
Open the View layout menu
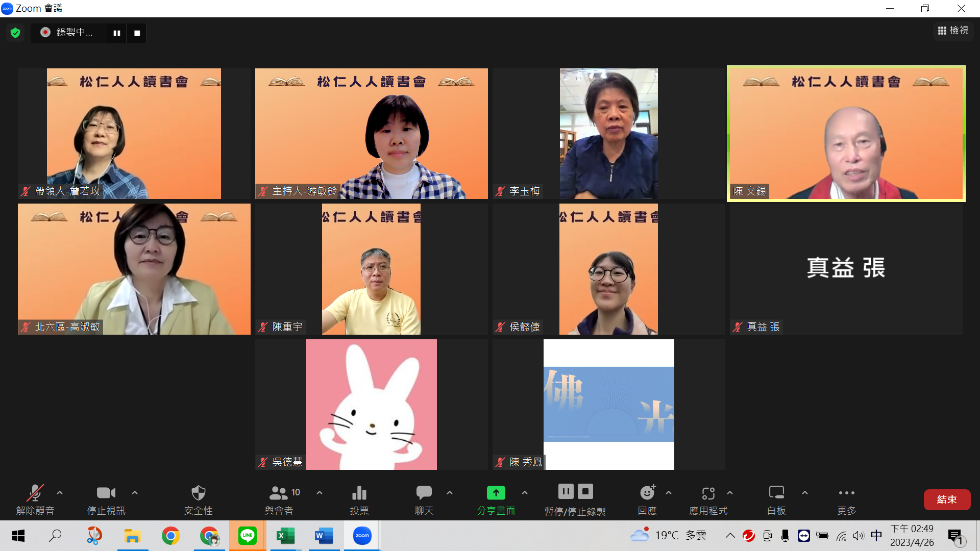click(x=953, y=31)
